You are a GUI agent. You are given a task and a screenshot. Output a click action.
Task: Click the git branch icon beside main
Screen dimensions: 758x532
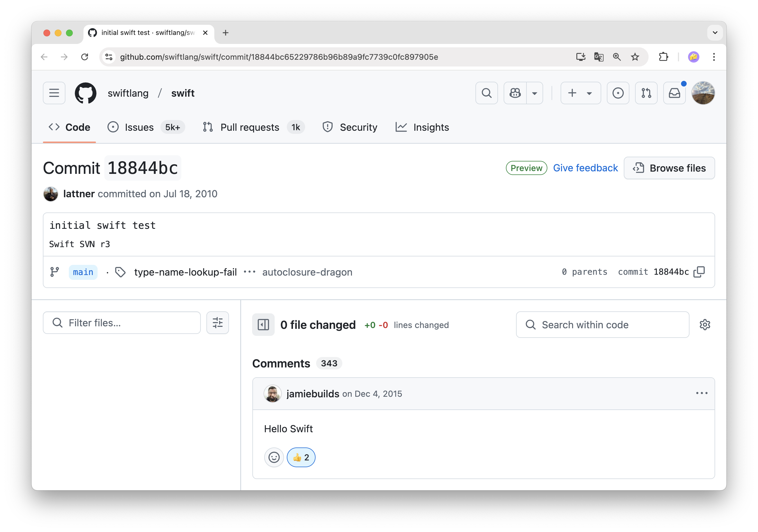coord(55,272)
